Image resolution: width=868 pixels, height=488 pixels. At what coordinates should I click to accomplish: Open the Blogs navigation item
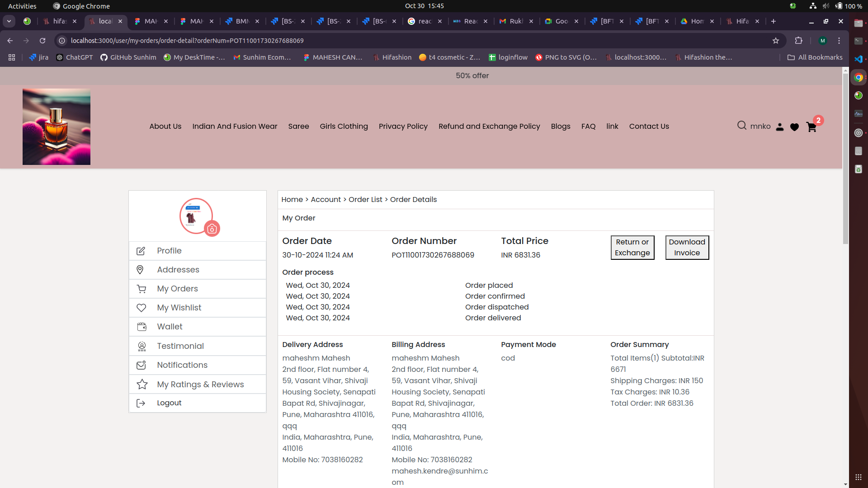[x=561, y=127]
